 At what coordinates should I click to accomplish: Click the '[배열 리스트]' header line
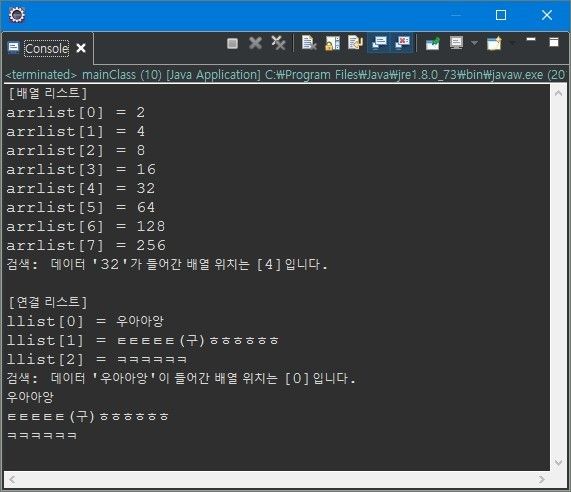click(x=47, y=93)
